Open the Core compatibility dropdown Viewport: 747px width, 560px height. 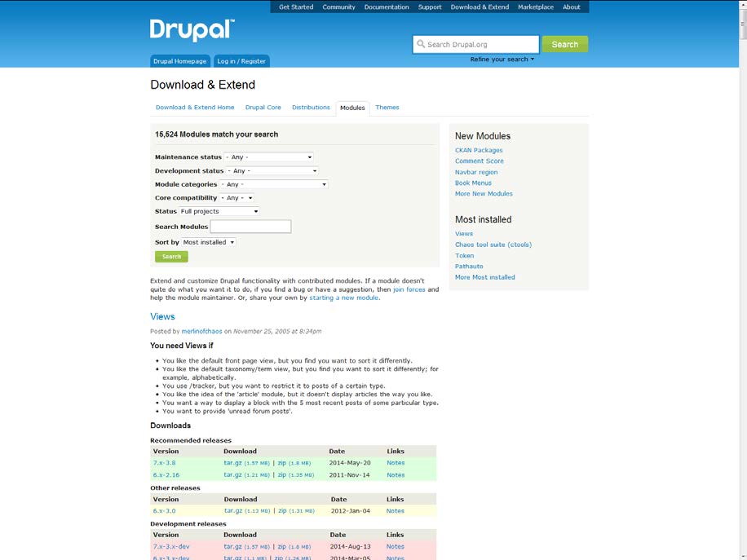point(236,197)
